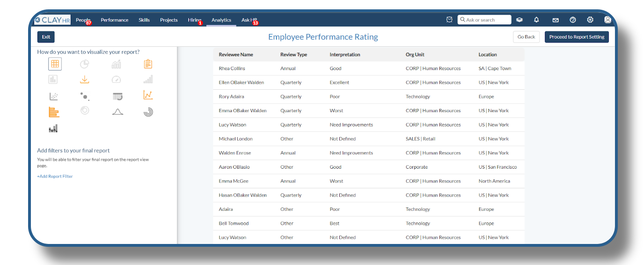Click the Org Unit column header

415,55
